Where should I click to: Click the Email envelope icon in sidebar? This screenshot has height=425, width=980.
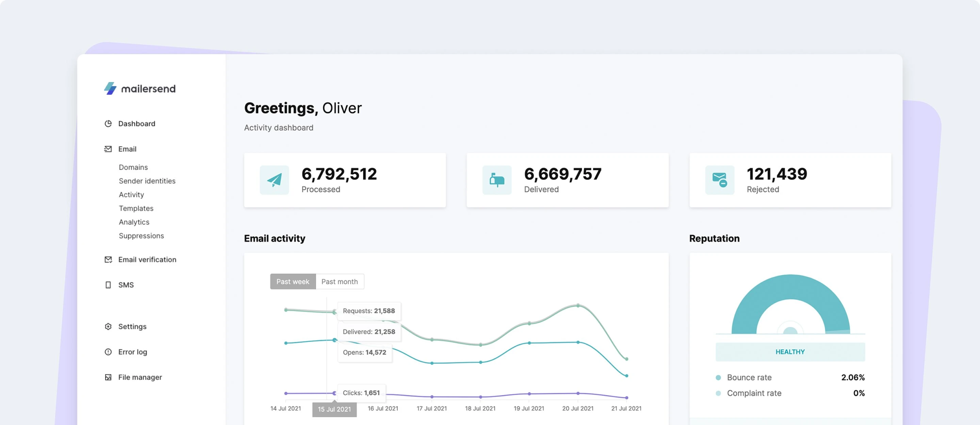click(x=108, y=149)
